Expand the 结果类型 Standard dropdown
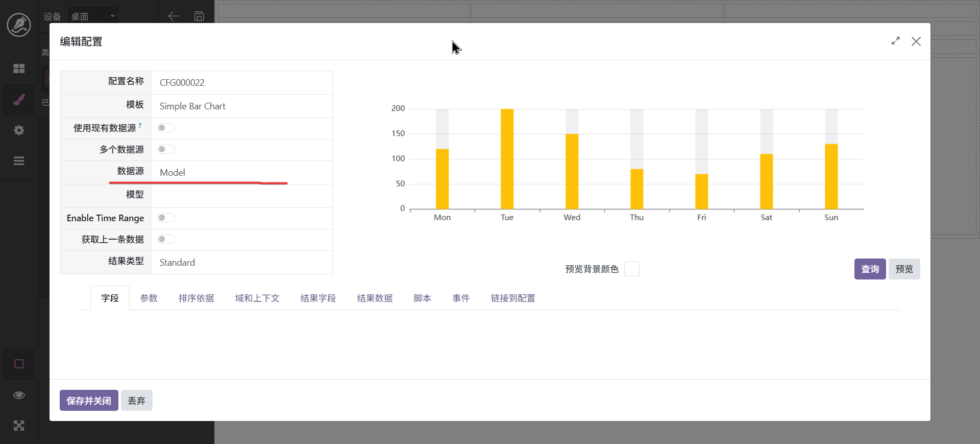 (241, 263)
